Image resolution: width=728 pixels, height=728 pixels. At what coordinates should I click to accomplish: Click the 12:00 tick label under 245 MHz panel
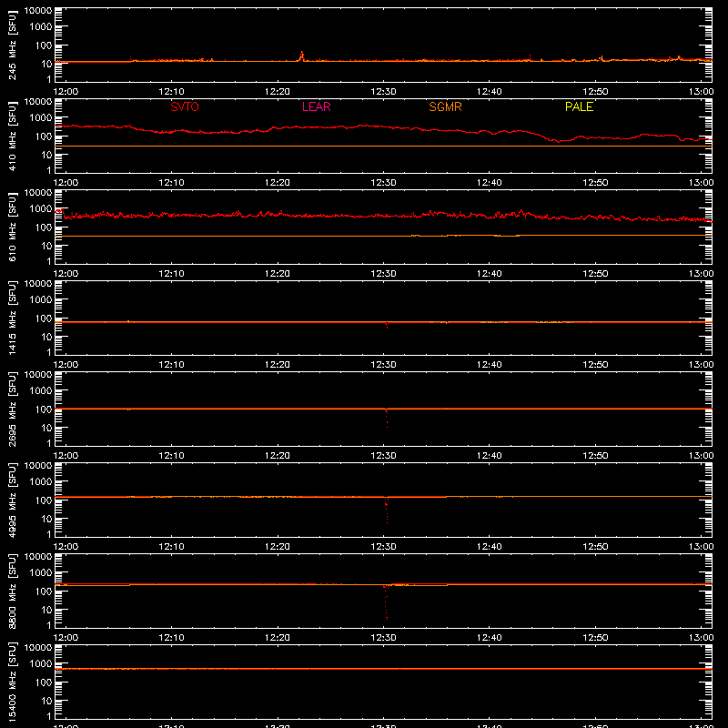click(x=66, y=92)
